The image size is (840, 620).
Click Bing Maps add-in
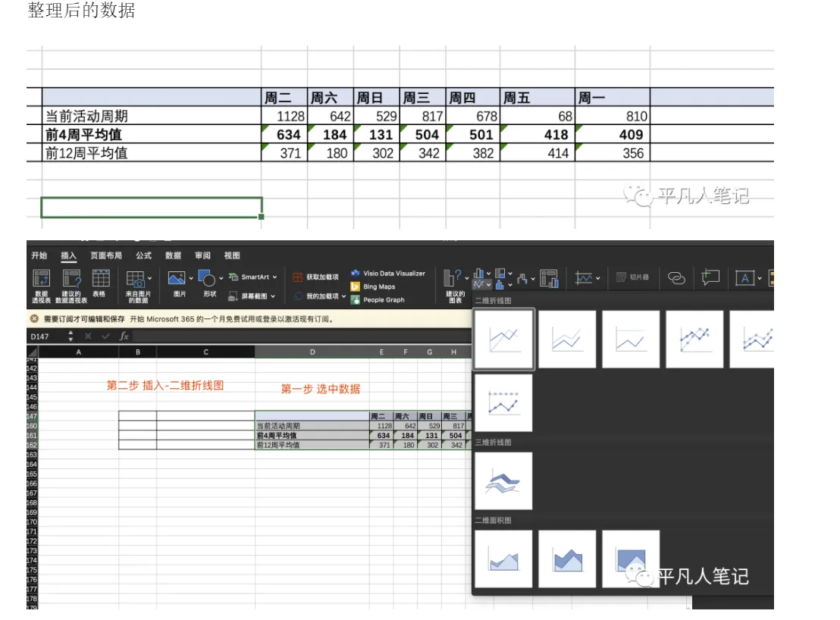pyautogui.click(x=373, y=287)
